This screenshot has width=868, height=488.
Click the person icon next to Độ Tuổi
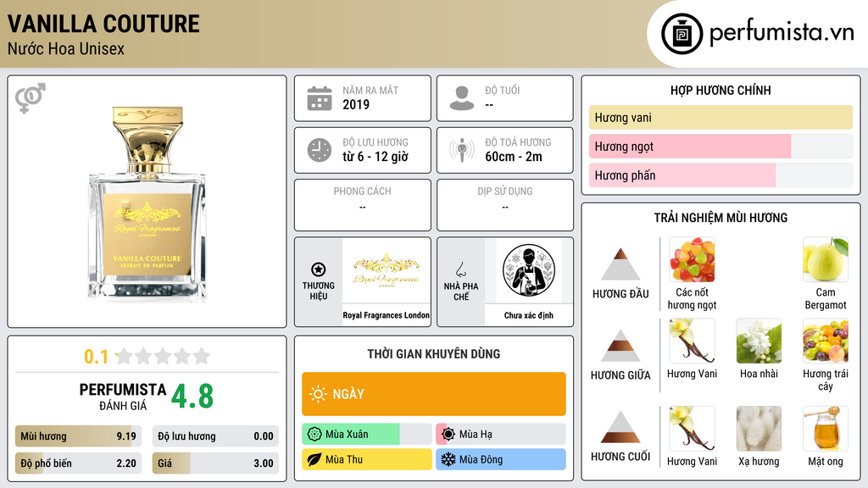(x=462, y=98)
